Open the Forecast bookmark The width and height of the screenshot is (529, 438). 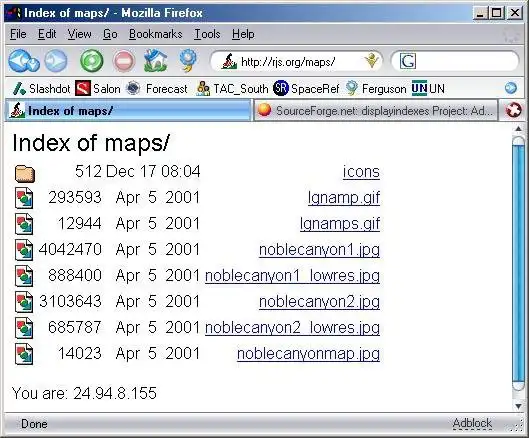[x=157, y=89]
